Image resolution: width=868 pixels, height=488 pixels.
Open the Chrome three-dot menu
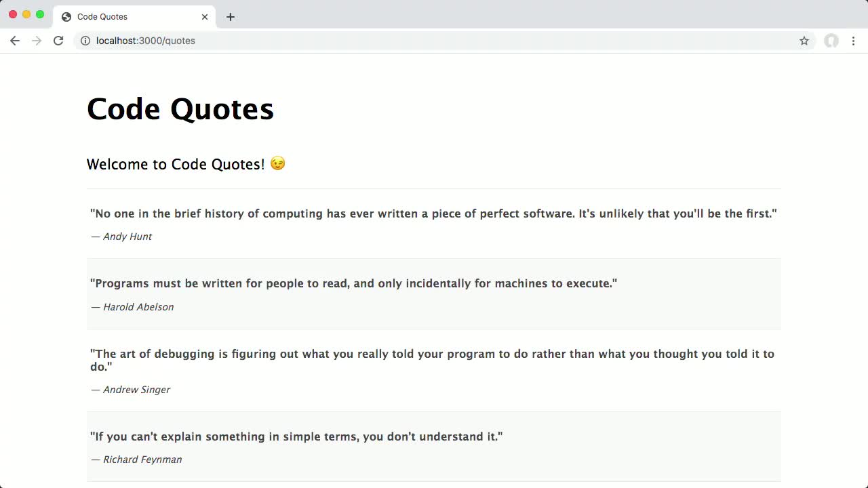coord(853,41)
